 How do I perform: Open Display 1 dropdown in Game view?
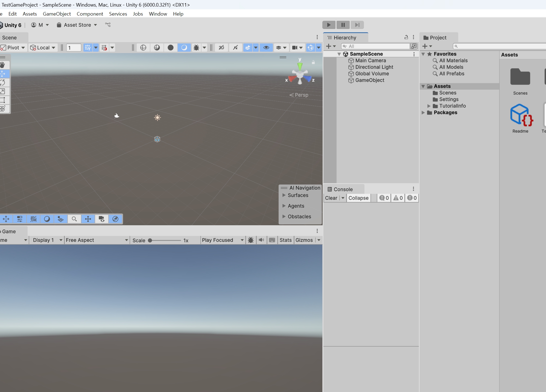coord(48,240)
